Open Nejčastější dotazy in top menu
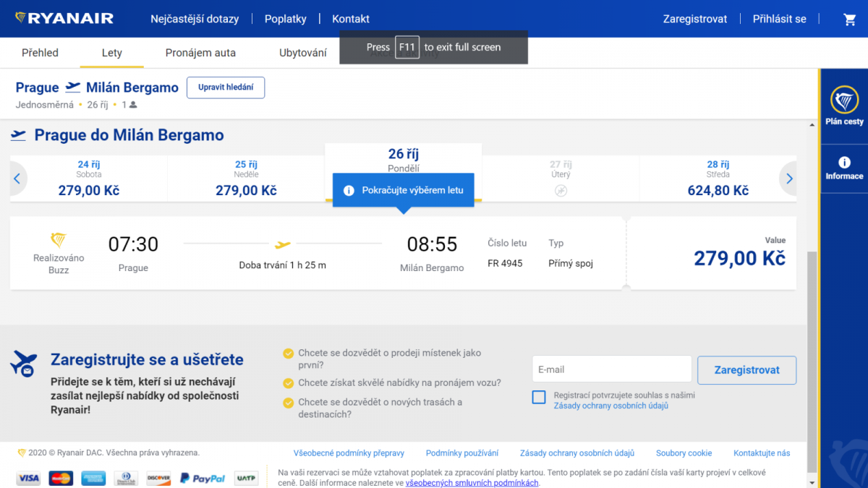The image size is (868, 488). [194, 19]
